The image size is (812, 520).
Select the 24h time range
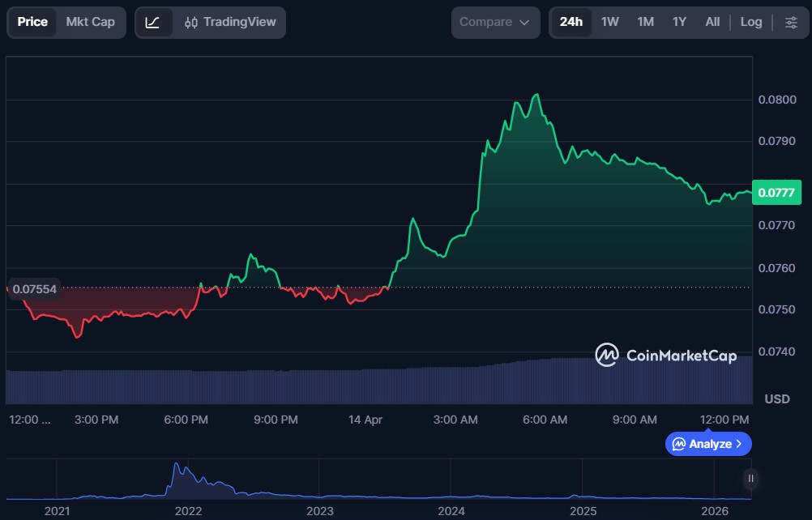point(571,22)
